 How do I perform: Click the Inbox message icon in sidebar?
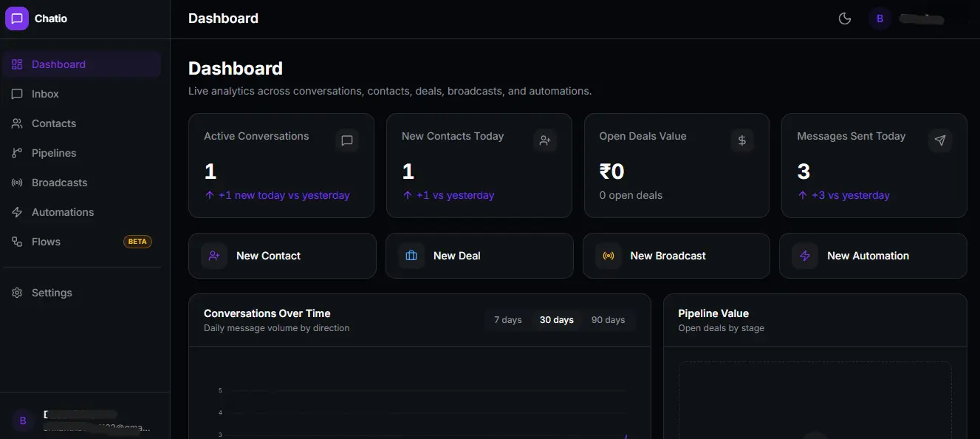point(17,94)
